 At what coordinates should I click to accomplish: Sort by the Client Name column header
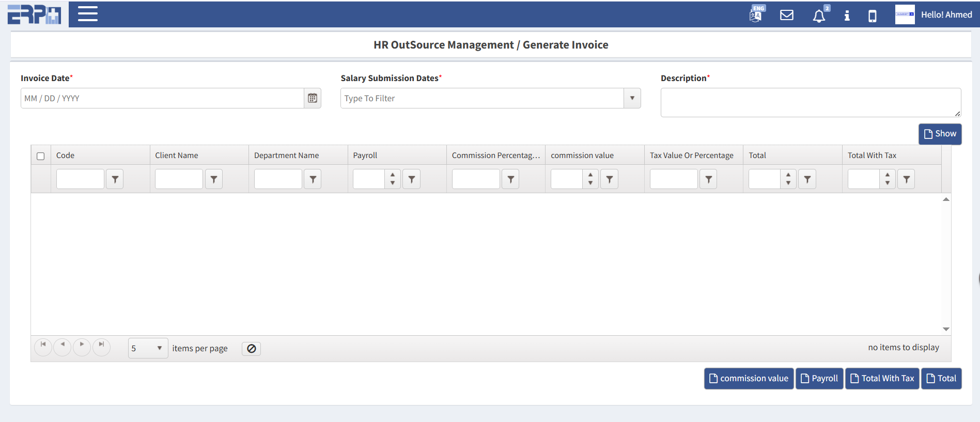click(177, 155)
